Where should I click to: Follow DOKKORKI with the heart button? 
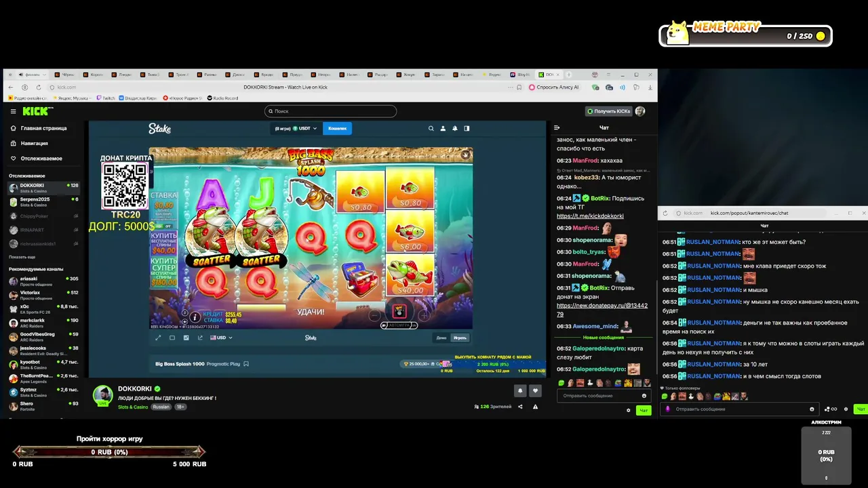coord(535,390)
